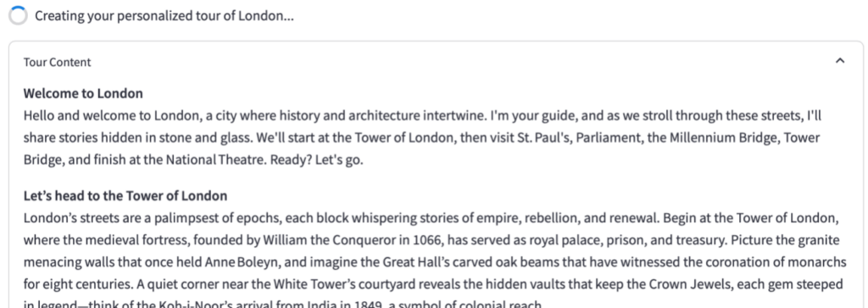Click the 'Let's head to the Tower of London' heading
Image resolution: width=868 pixels, height=308 pixels.
pos(125,195)
